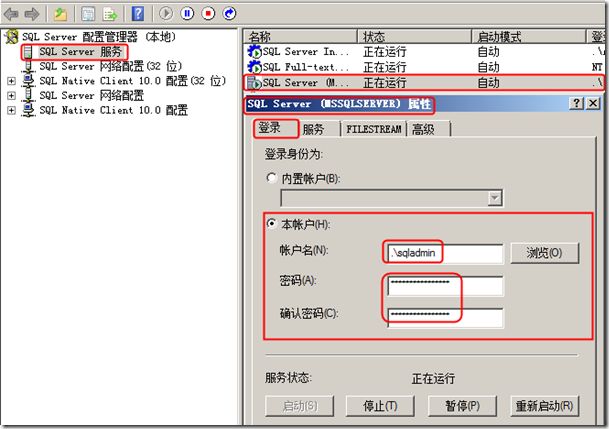Viewport: 609px width, 429px height.
Task: Click 自动 start mode of SQL Server In... row
Action: pos(488,52)
